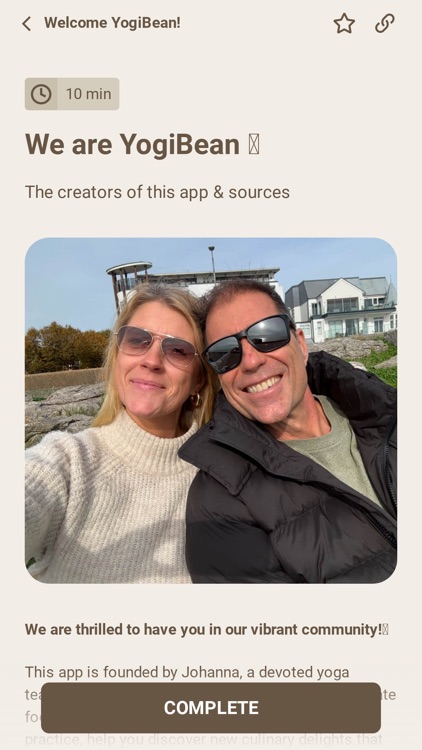Tap the white house in the photo background

coord(341,308)
